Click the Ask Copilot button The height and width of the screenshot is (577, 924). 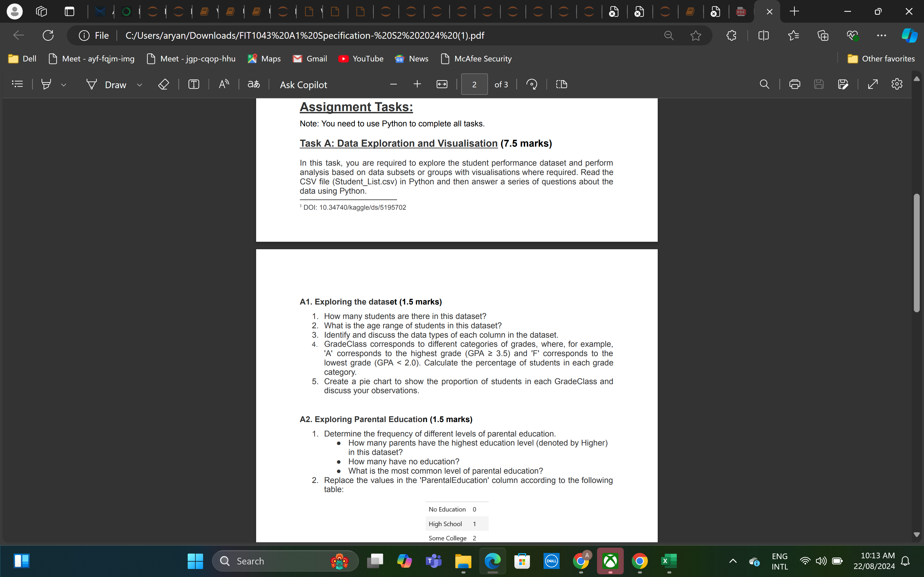(x=303, y=84)
